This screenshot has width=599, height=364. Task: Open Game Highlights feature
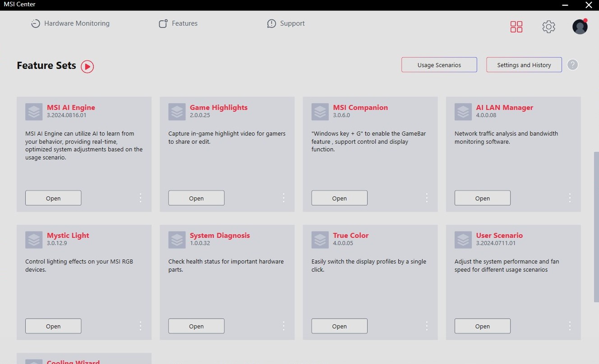[196, 198]
